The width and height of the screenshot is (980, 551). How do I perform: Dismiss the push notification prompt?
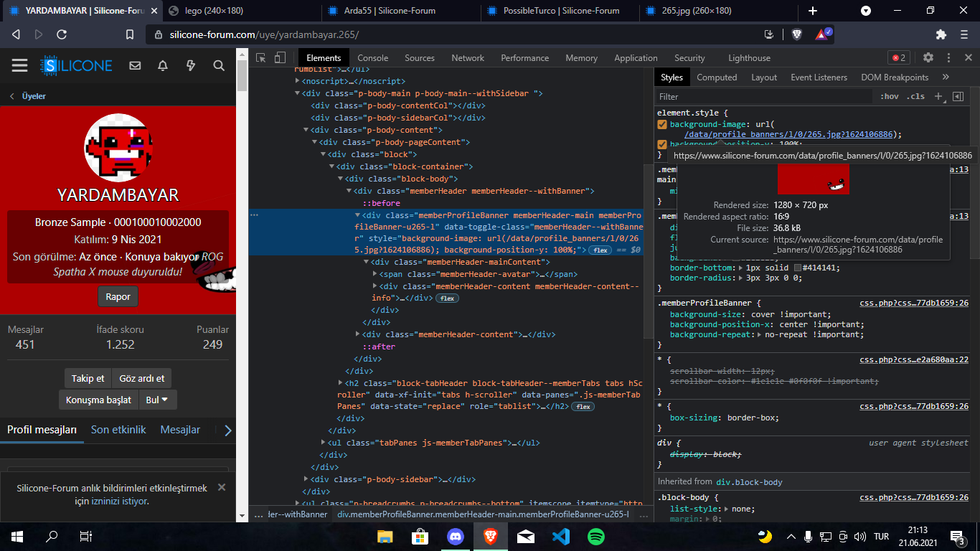(222, 487)
